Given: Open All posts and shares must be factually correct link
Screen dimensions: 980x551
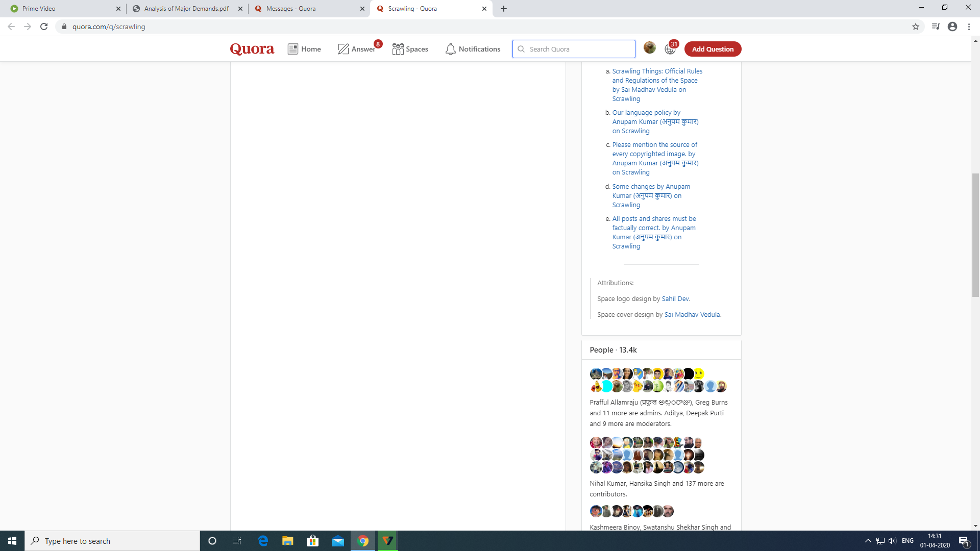Looking at the screenshot, I should (x=654, y=232).
